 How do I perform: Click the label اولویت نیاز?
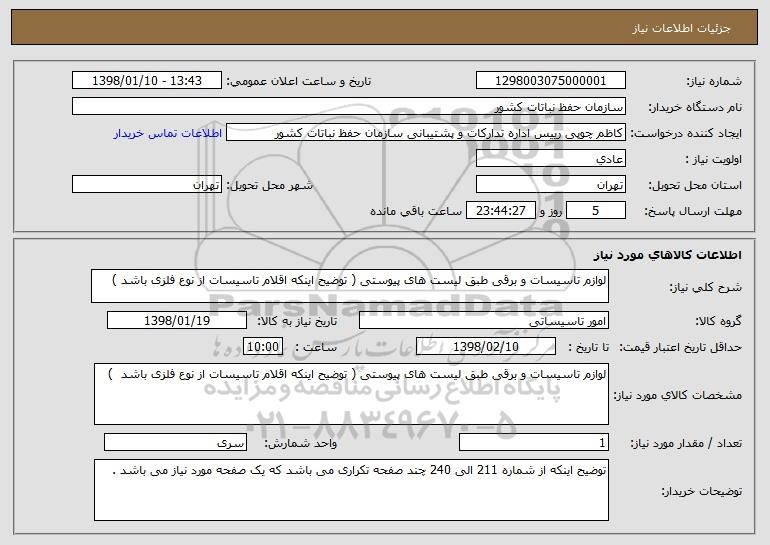[x=714, y=159]
